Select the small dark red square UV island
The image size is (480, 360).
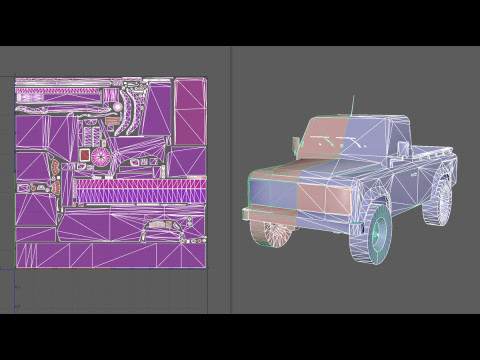click(85, 155)
